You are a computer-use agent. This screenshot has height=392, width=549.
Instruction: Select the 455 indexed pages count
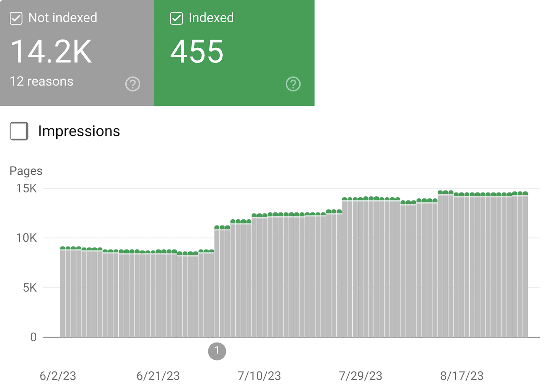(x=197, y=51)
